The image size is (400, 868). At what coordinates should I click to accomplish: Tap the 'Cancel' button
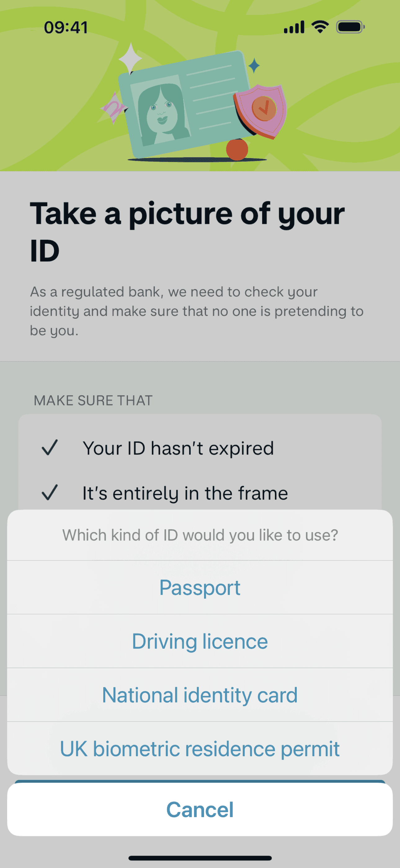[x=200, y=810]
